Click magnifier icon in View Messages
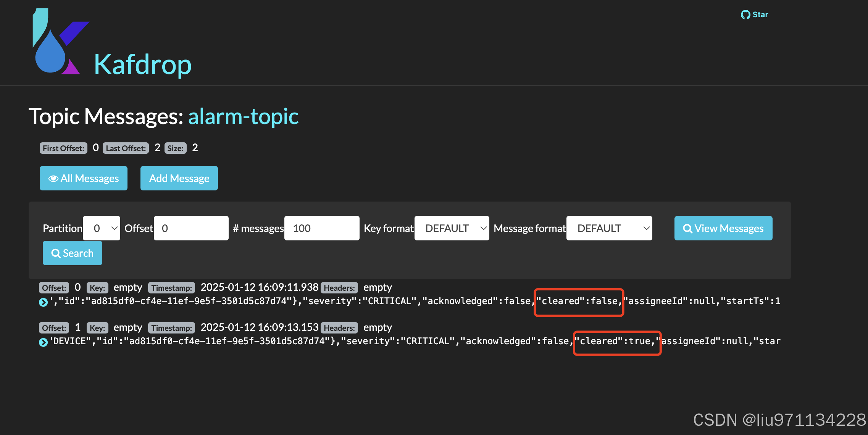Screen dimensions: 868x435 (x=687, y=229)
